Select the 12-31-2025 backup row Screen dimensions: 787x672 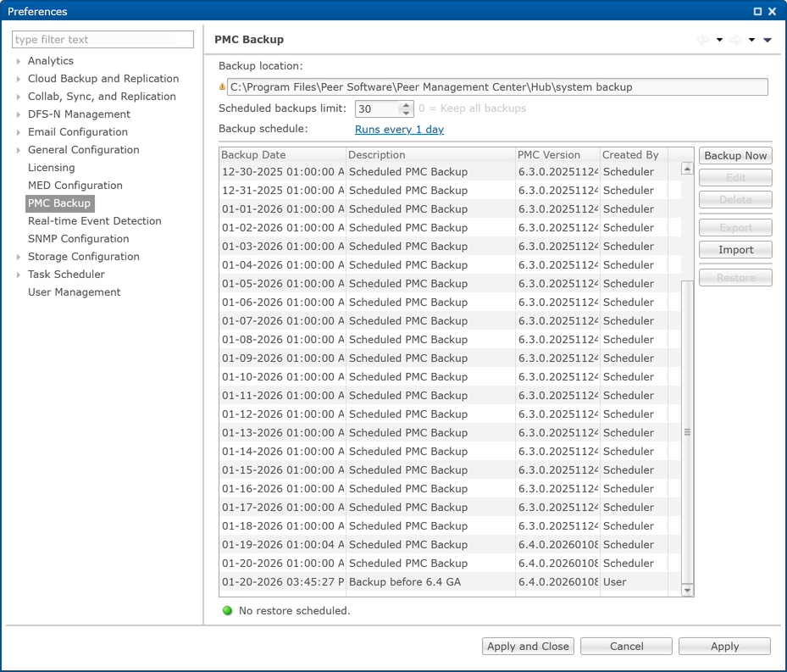(450, 191)
